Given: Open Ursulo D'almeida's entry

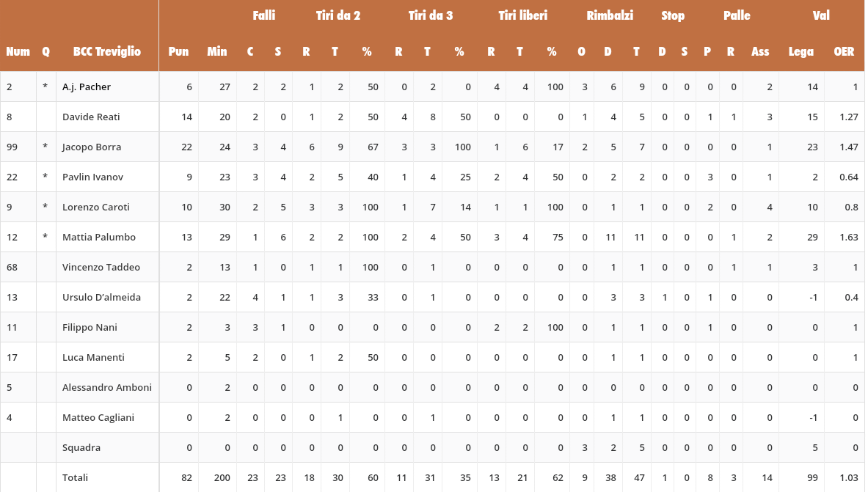Looking at the screenshot, I should coord(101,297).
